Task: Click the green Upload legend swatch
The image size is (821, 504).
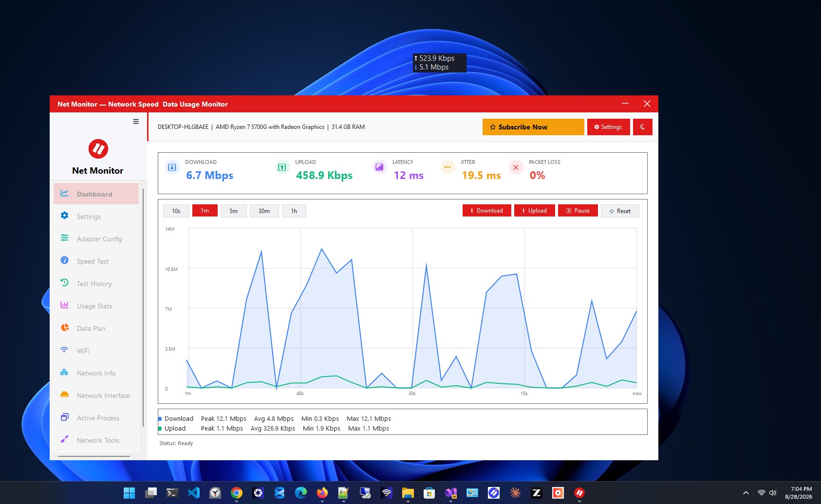Action: point(160,429)
